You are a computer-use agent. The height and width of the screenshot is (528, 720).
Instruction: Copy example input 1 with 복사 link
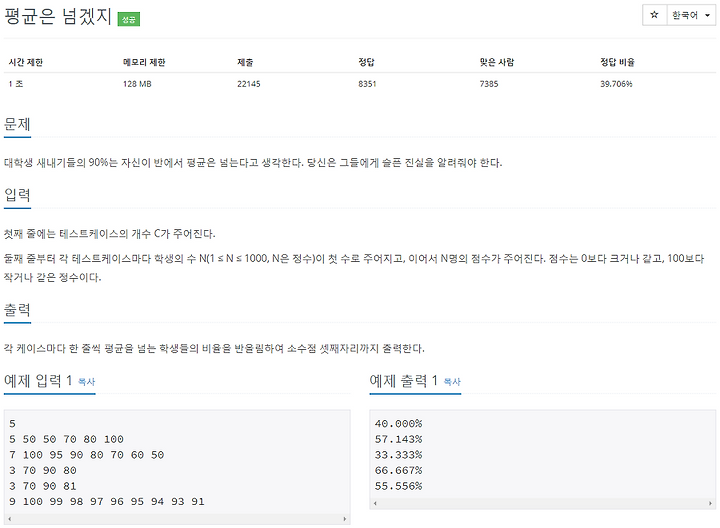[x=86, y=382]
